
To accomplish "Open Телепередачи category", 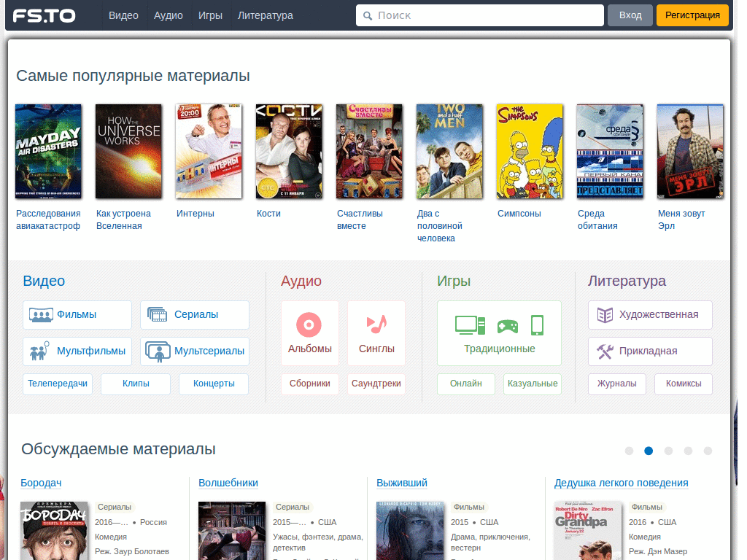I will pyautogui.click(x=58, y=384).
